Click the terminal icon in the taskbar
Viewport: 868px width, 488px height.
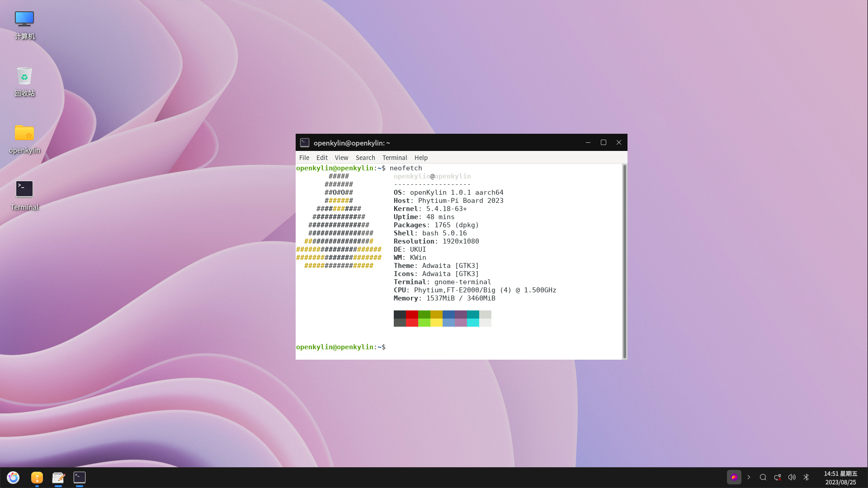pyautogui.click(x=80, y=477)
